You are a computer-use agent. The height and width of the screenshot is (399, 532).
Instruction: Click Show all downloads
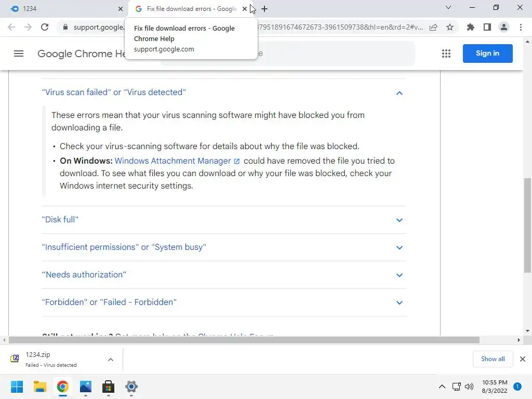pyautogui.click(x=493, y=359)
